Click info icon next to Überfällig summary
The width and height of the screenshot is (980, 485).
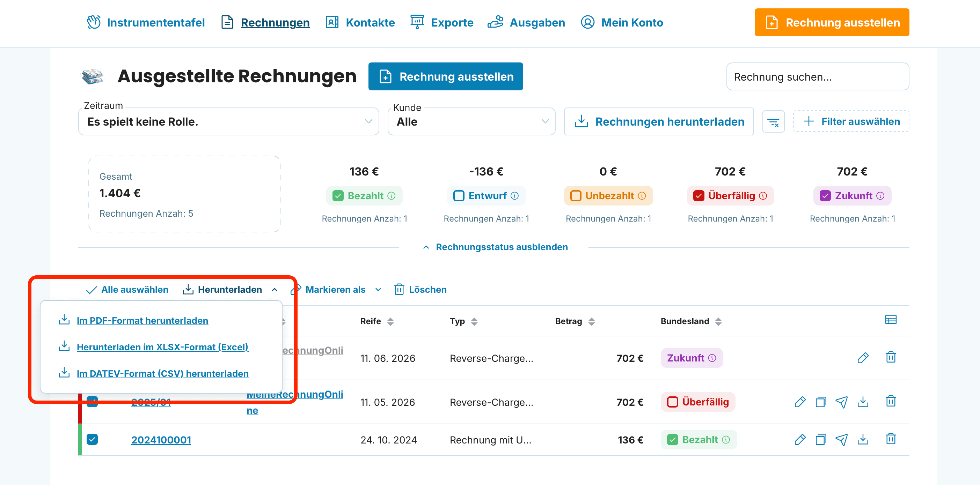click(x=763, y=196)
